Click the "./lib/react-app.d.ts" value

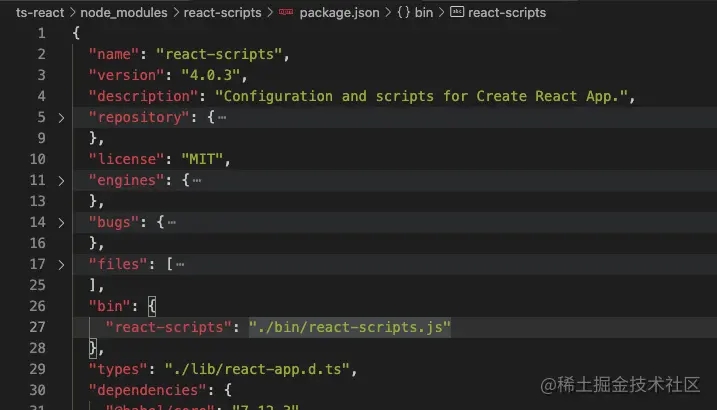(x=257, y=369)
